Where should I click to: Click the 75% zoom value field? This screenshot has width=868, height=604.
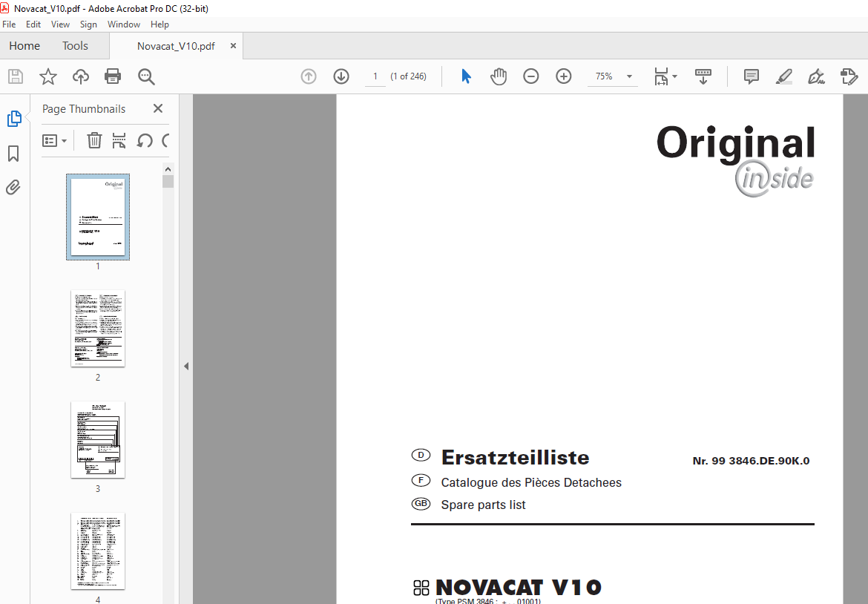click(604, 76)
